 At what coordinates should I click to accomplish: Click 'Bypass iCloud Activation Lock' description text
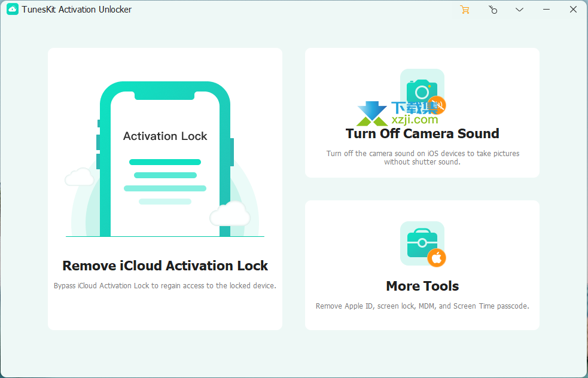[165, 286]
